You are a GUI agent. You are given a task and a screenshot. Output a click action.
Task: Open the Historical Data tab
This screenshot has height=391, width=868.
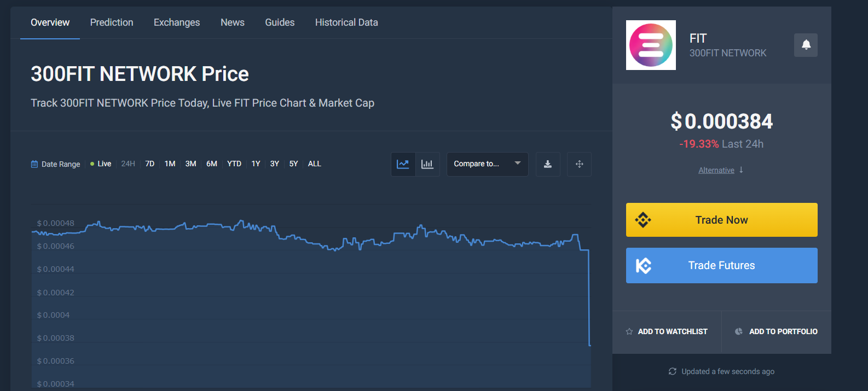tap(346, 22)
